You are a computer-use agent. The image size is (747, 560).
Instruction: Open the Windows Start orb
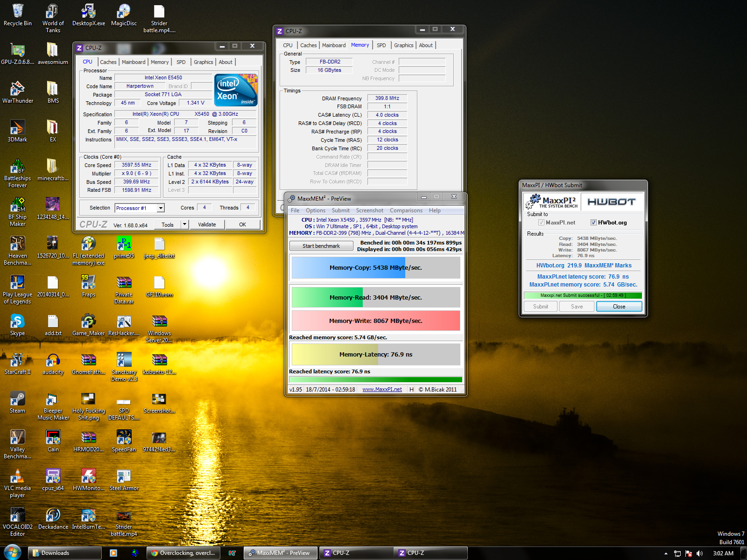(12, 553)
